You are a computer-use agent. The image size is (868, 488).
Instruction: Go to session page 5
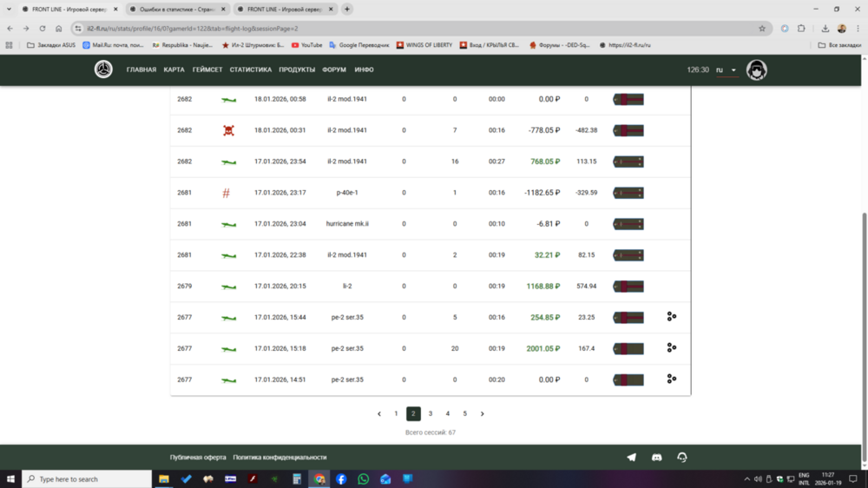(x=465, y=414)
